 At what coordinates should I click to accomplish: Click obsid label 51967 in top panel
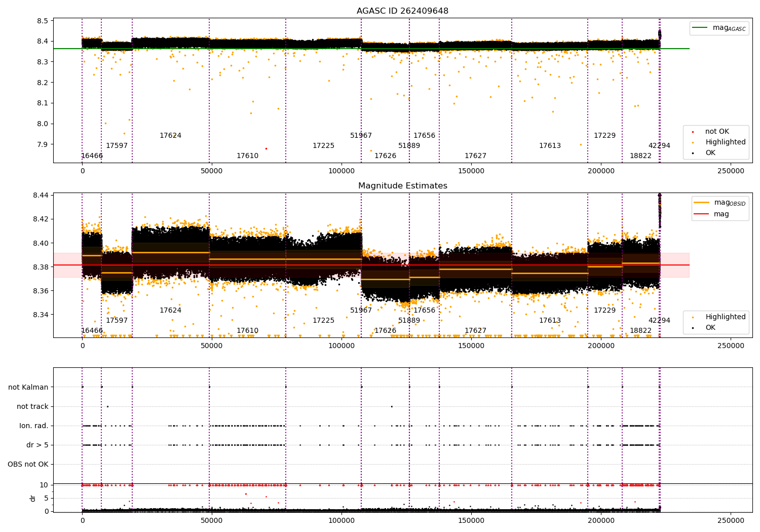[x=361, y=136]
